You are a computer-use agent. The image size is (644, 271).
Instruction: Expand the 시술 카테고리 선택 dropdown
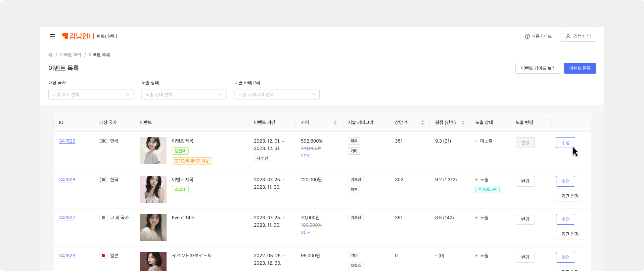277,94
